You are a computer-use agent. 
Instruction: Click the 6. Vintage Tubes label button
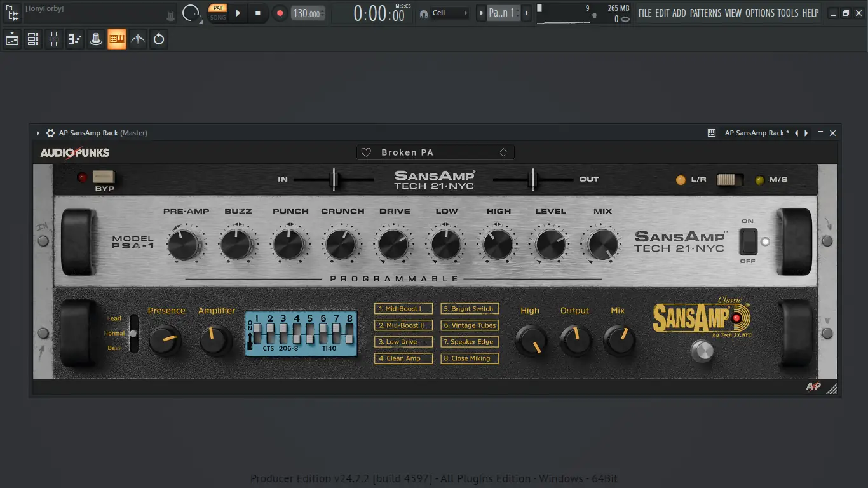[x=470, y=325]
